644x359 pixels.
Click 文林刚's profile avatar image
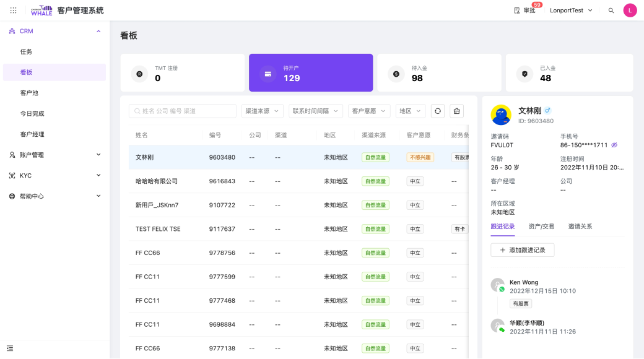click(x=501, y=115)
